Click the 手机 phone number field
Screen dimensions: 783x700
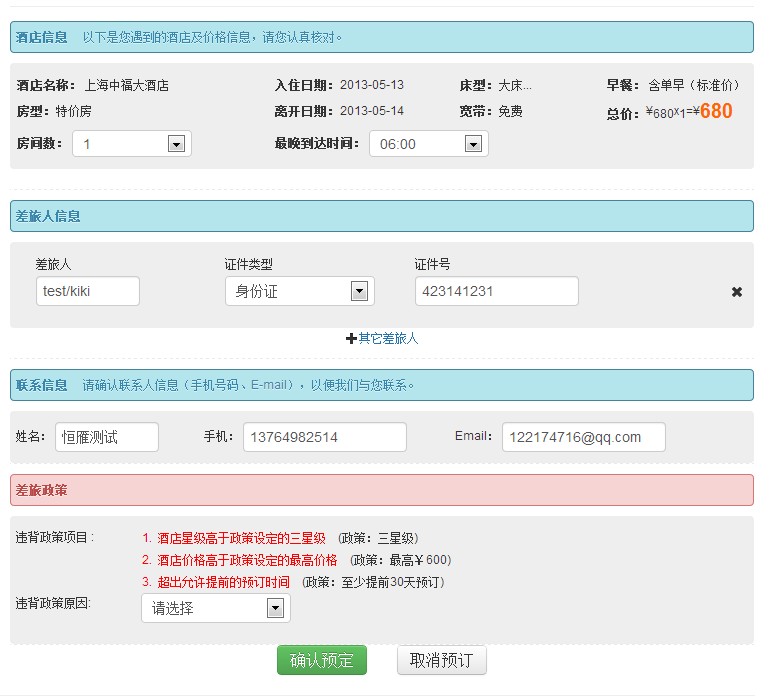click(x=324, y=437)
